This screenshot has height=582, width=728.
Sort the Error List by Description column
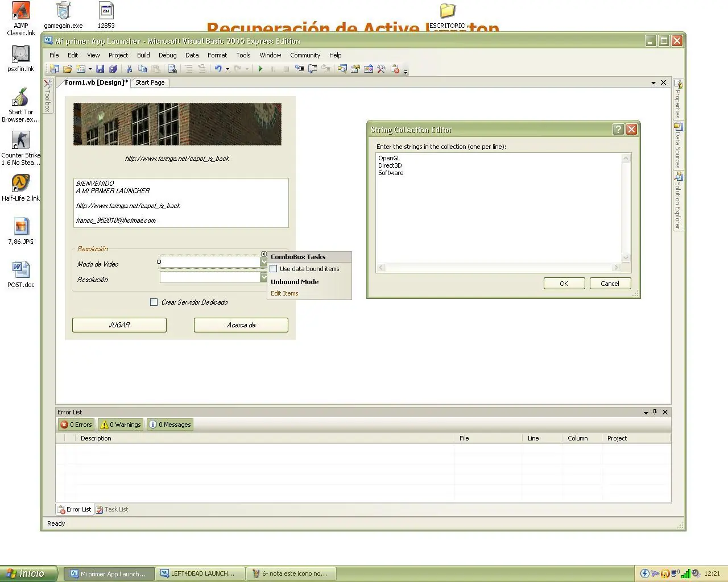pyautogui.click(x=265, y=438)
